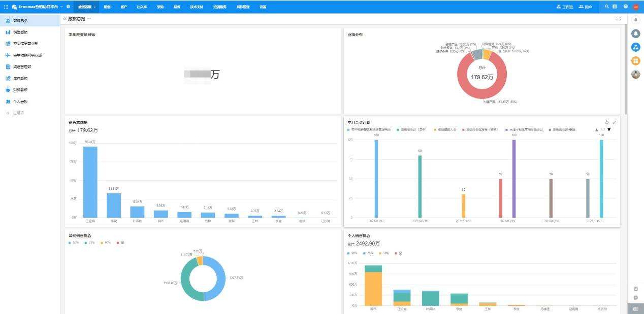644x314 pixels.
Task: Open the notification bell in right sidebar
Action: [635, 33]
